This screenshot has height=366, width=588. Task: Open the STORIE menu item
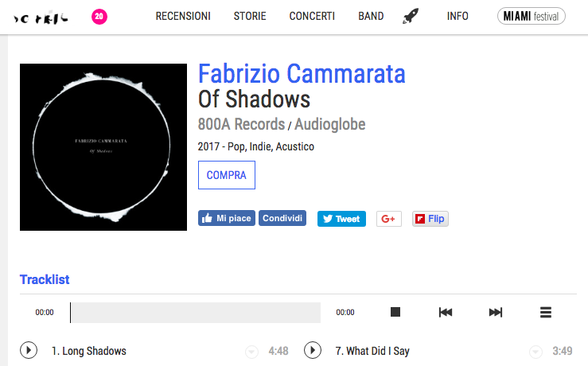pos(250,16)
